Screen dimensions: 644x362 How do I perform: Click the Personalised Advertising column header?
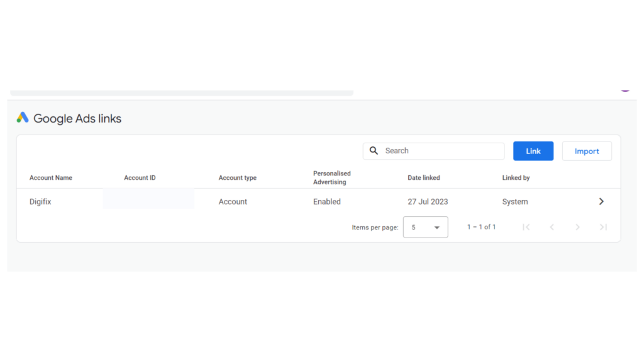coord(332,178)
